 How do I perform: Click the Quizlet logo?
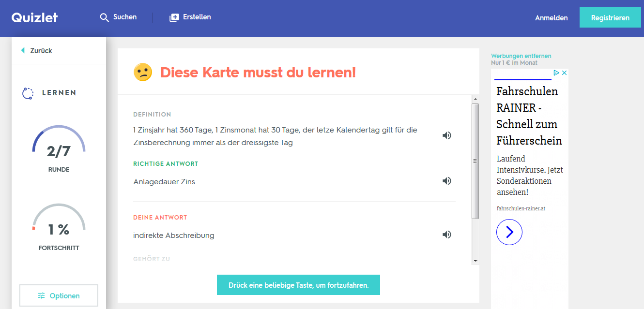tap(34, 18)
